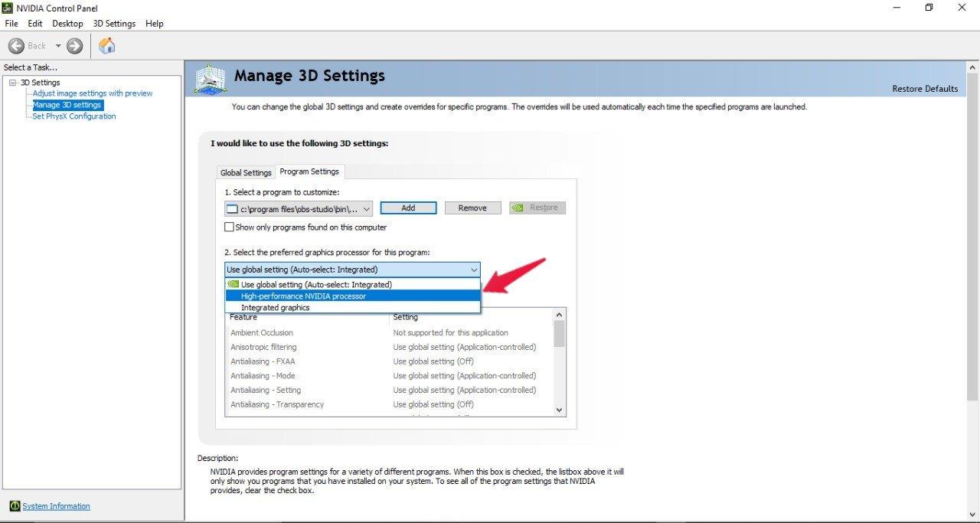Click the Back arrow icon
This screenshot has height=523, width=980.
pos(16,46)
